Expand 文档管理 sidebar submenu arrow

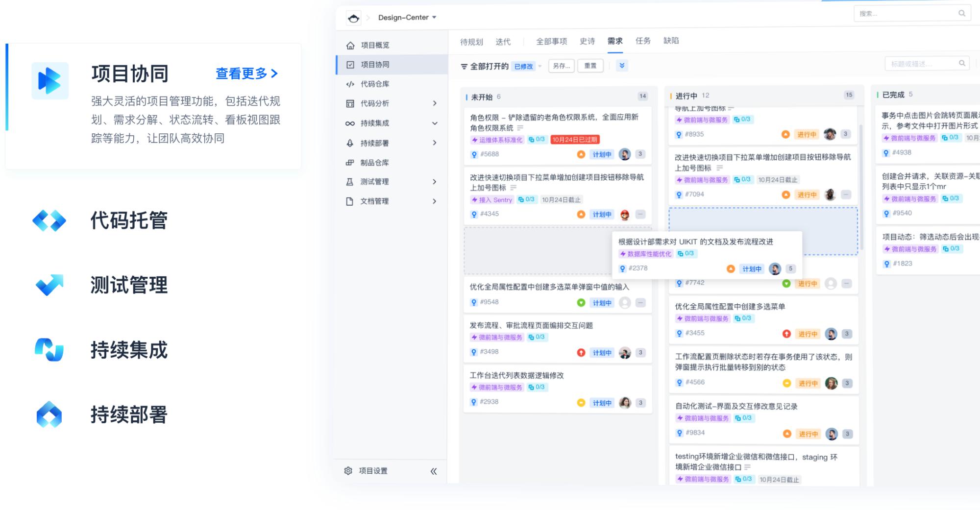coord(435,201)
